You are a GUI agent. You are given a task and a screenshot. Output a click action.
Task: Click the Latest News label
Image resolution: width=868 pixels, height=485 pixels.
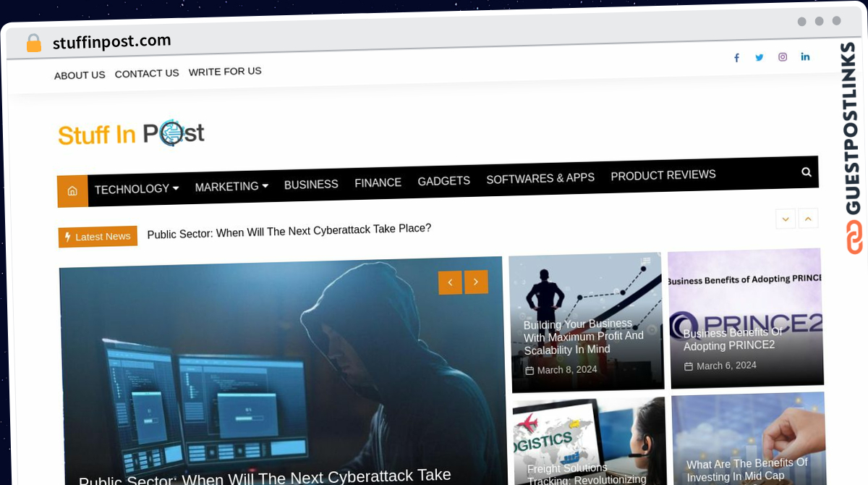pos(98,237)
